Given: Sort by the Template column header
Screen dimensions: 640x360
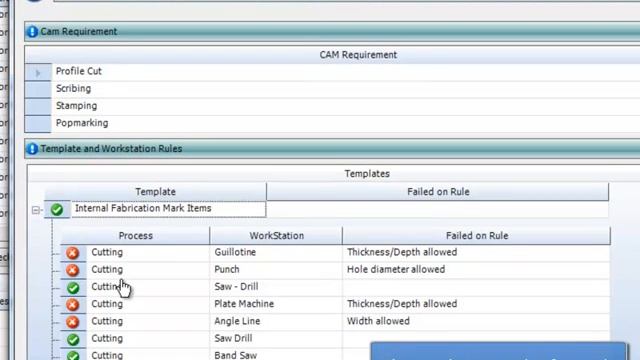Looking at the screenshot, I should [156, 191].
